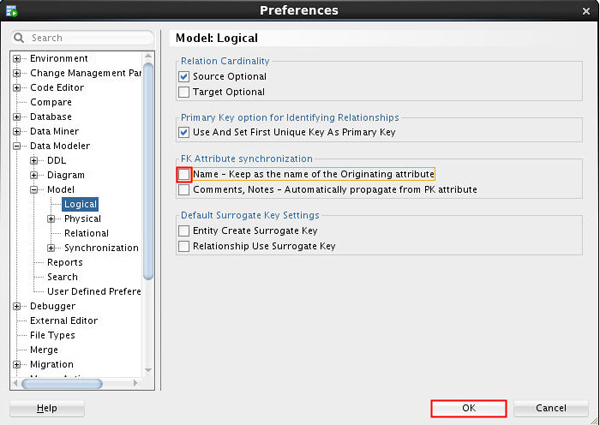The height and width of the screenshot is (425, 600).
Task: Close the Preferences dialog
Action: (x=585, y=11)
